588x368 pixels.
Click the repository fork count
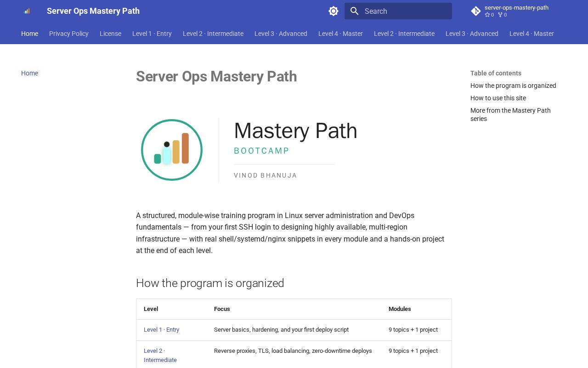pos(502,15)
